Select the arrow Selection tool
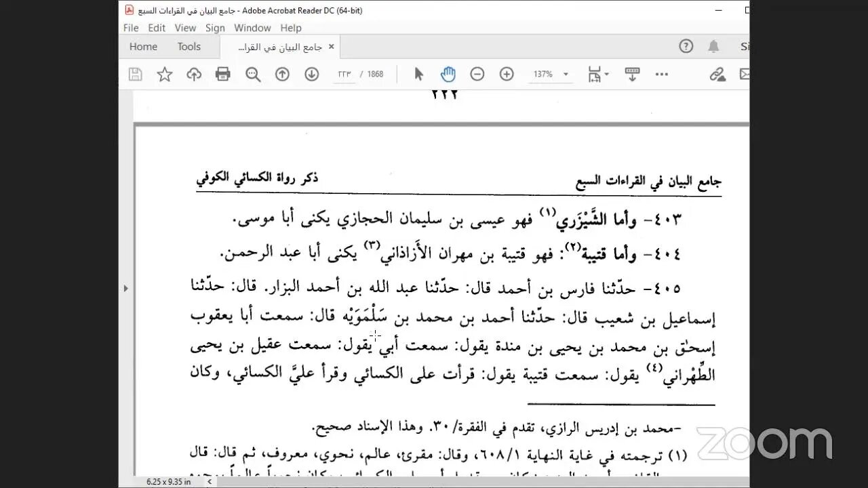 418,75
